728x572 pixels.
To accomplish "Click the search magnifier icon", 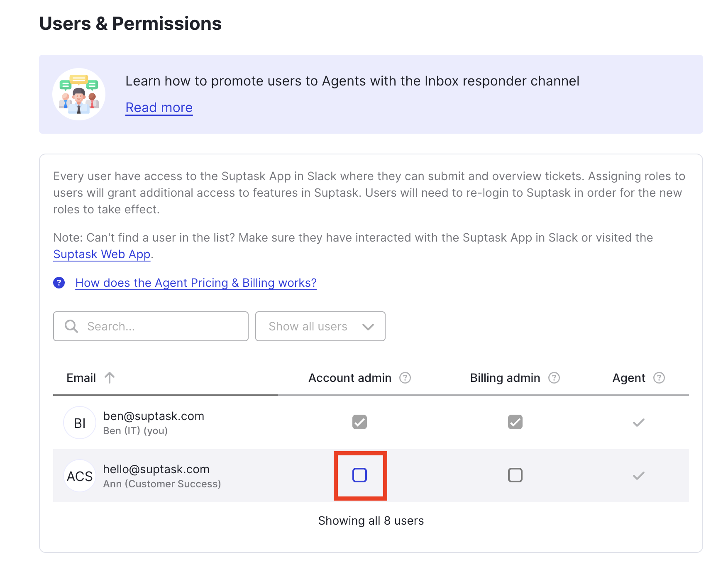I will pos(71,326).
